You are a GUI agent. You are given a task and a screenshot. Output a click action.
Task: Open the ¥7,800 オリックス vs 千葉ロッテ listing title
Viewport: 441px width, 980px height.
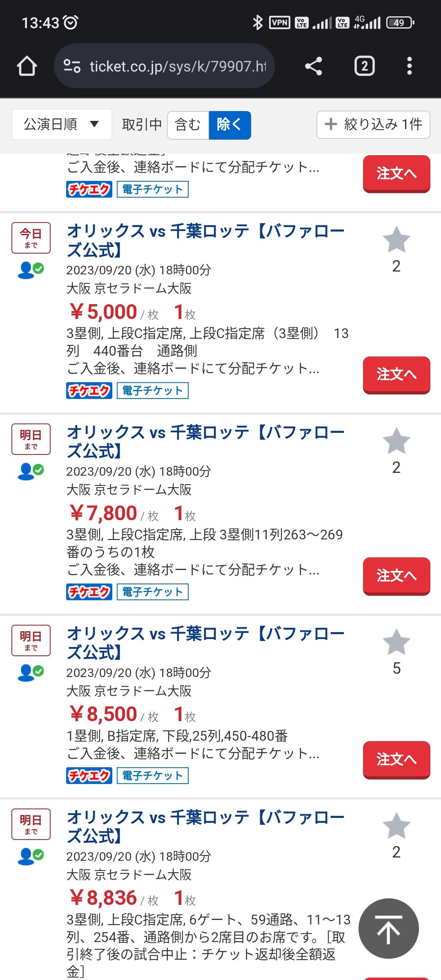pos(206,442)
